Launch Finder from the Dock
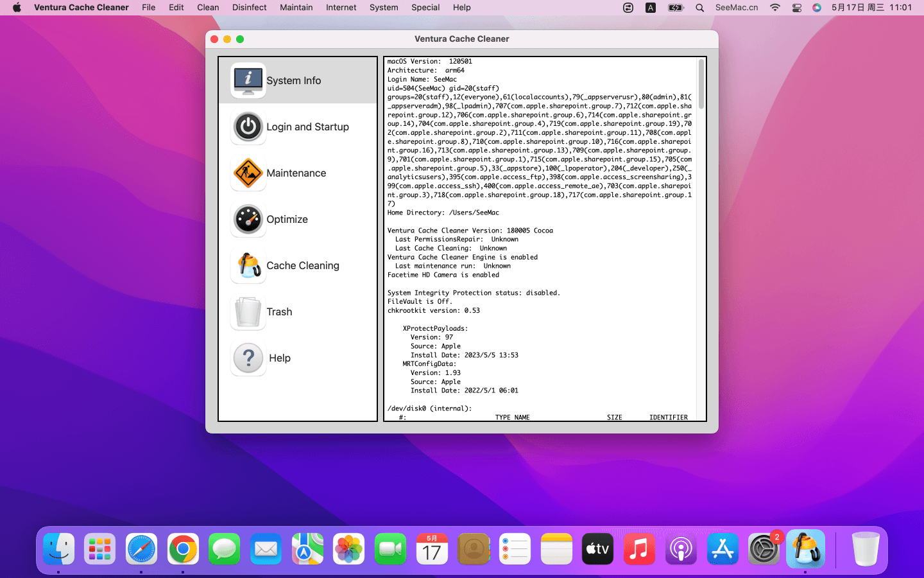 [x=58, y=549]
